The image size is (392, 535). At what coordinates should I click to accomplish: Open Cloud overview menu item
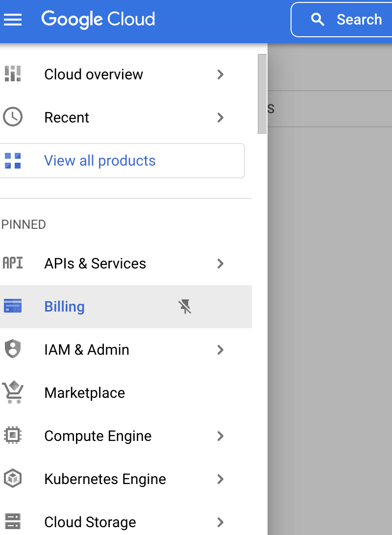tap(126, 74)
